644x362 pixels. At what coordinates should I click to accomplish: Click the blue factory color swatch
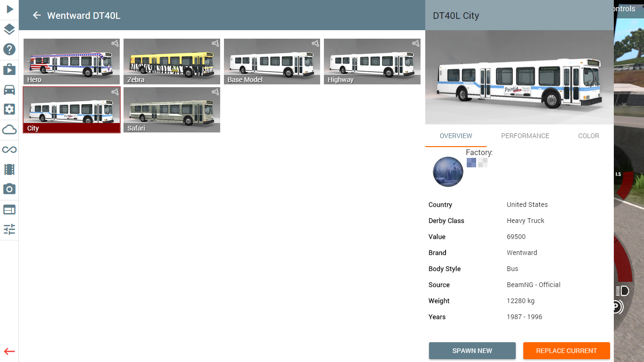(471, 163)
